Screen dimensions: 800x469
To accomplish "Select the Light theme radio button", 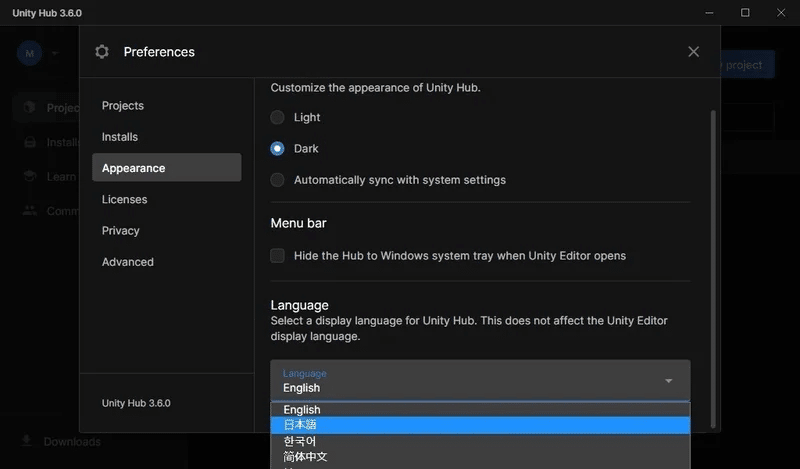I will (277, 117).
